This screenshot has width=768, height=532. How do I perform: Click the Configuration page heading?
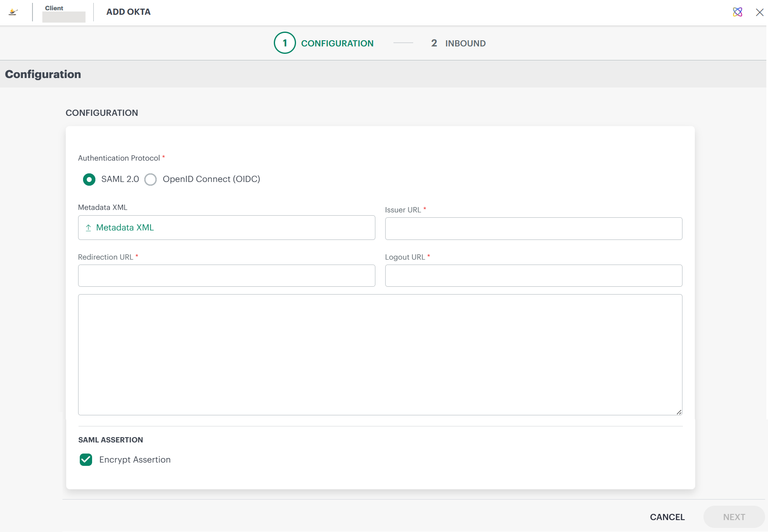tap(43, 74)
